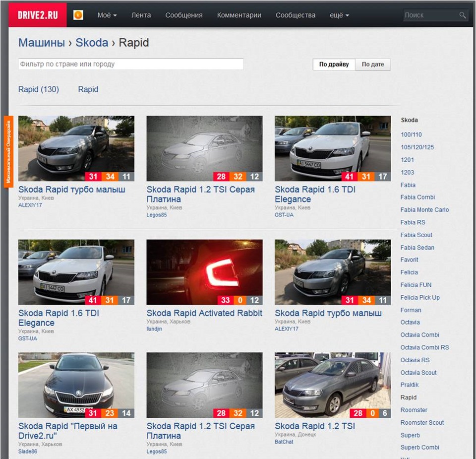
Task: Open the "Первый на Drive2.ru" car thumbnail
Action: (76, 385)
